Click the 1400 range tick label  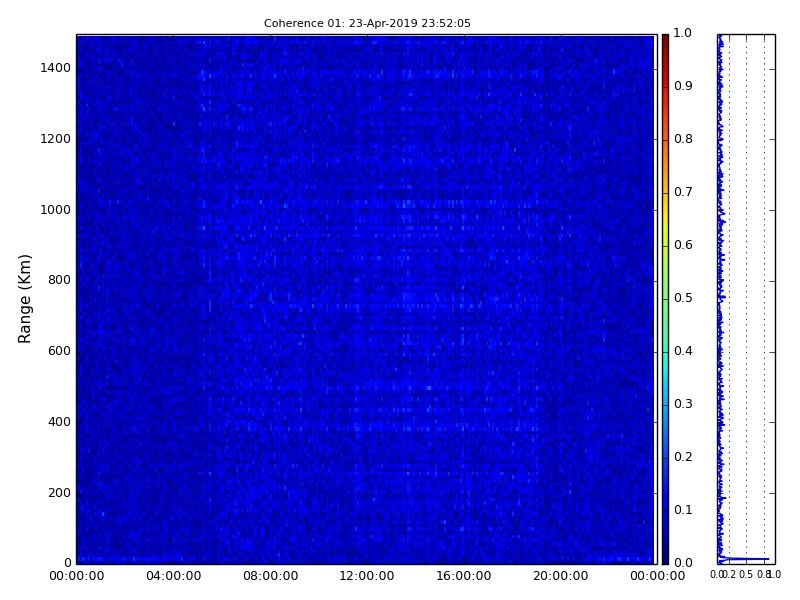(56, 68)
